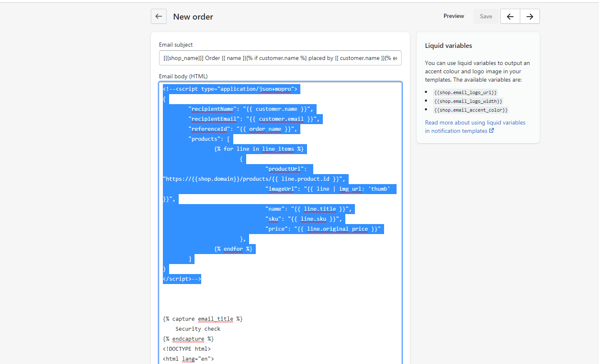The image size is (599, 364).
Task: Click the https shop.domain products URL line
Action: point(254,179)
